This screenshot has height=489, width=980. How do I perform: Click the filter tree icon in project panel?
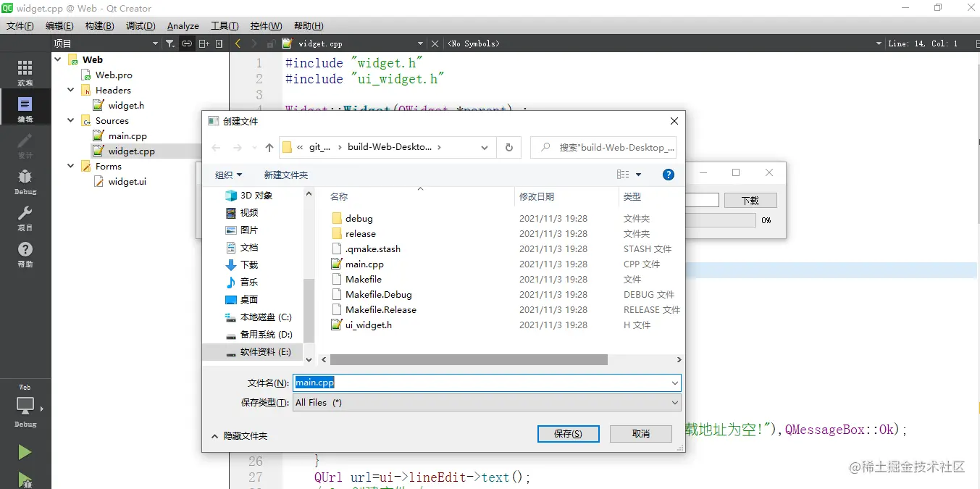click(x=169, y=43)
